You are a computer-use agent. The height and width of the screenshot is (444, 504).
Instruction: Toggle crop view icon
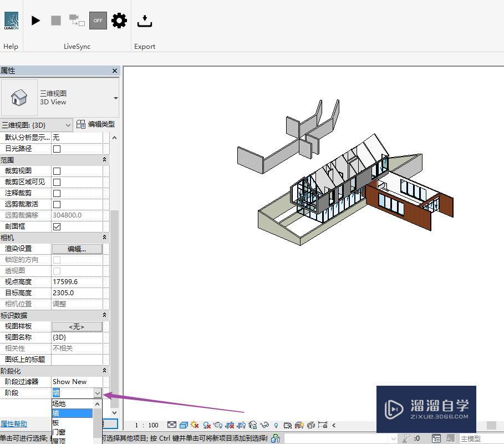coord(230,425)
